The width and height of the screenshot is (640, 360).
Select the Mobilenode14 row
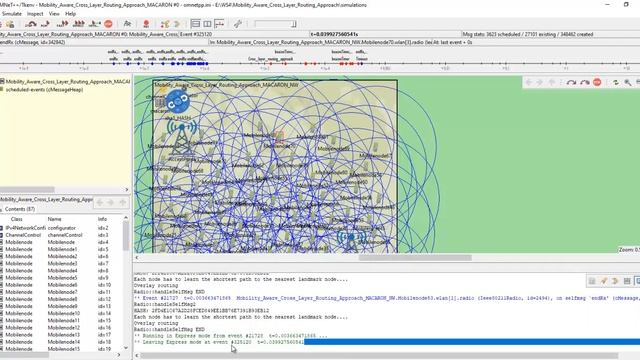61,342
